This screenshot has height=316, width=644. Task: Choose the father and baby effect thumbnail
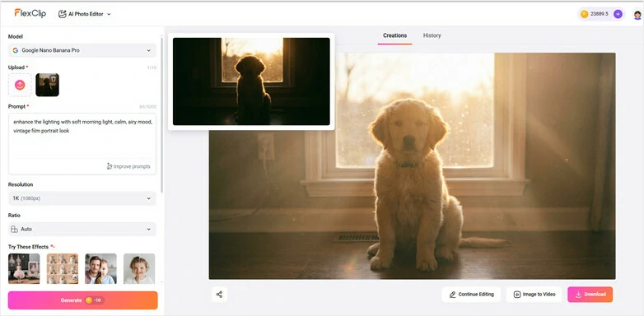click(x=100, y=268)
